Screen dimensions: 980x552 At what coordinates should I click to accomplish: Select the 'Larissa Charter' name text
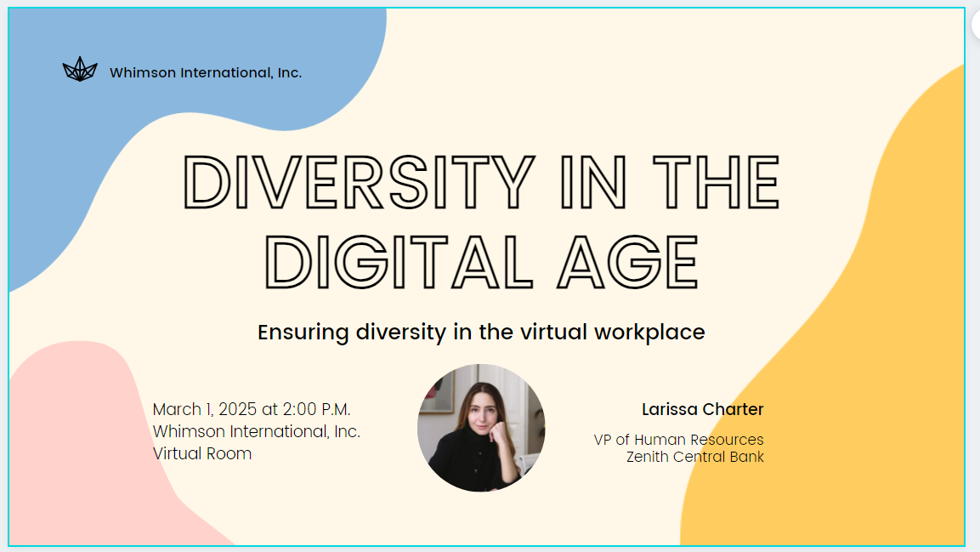click(x=703, y=409)
